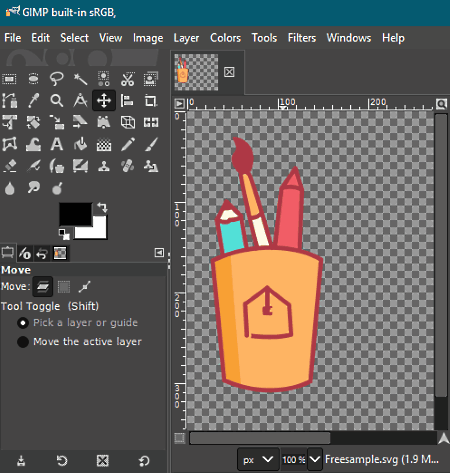450x473 pixels.
Task: Select the Pencil tool
Action: click(x=127, y=144)
